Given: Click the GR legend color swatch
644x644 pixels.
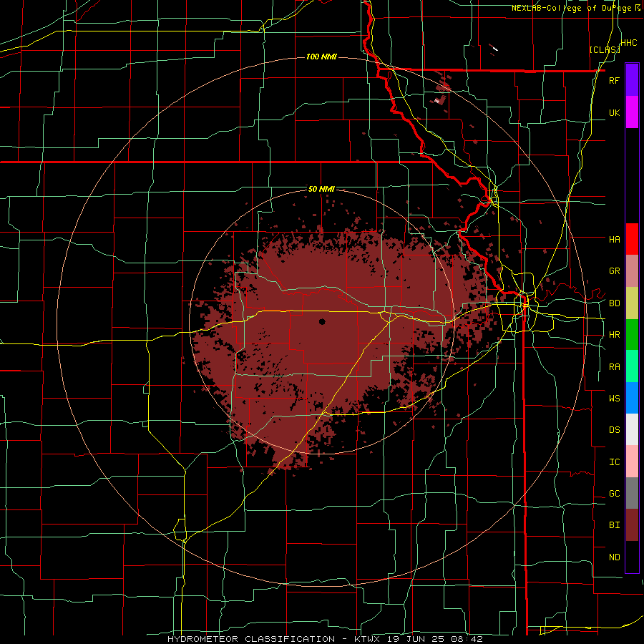Looking at the screenshot, I should click(632, 271).
